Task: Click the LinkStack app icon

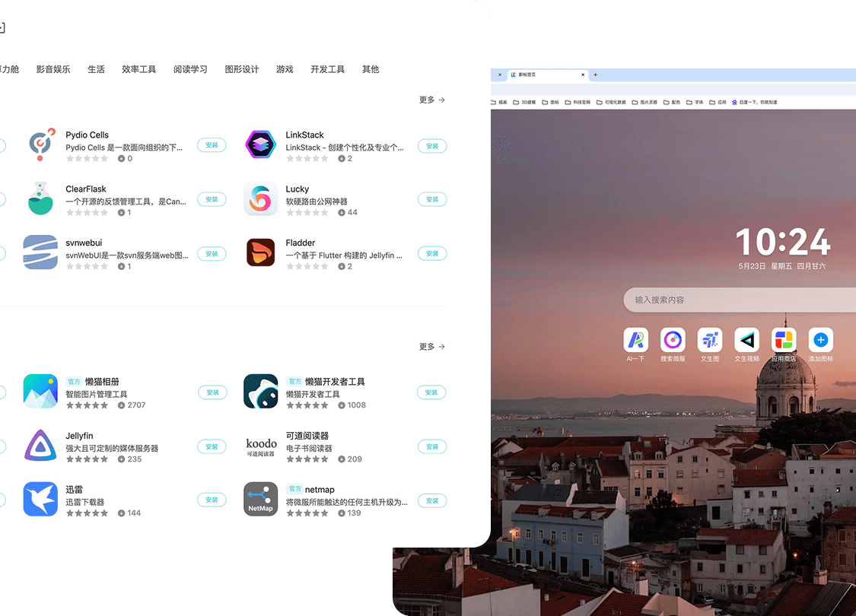Action: pos(260,144)
